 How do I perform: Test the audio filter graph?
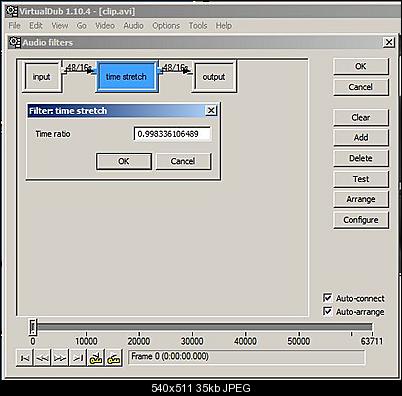pos(361,179)
